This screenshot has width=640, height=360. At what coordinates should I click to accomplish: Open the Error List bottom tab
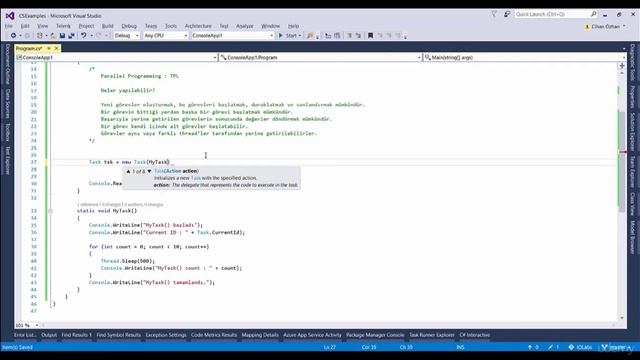point(25,335)
